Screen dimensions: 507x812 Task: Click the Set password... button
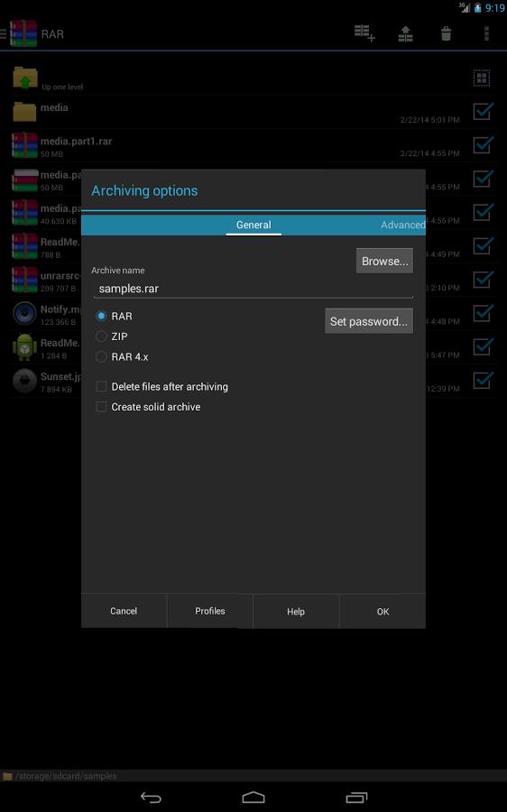point(369,321)
